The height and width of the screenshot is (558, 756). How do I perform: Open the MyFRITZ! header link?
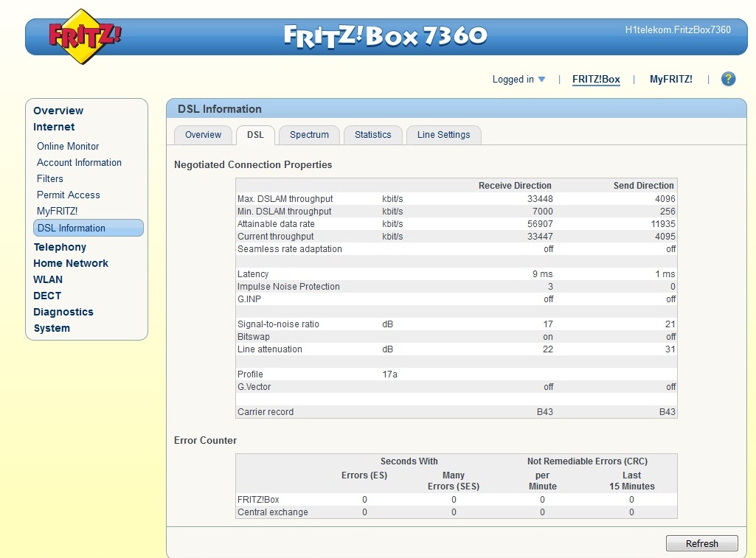[x=670, y=80]
